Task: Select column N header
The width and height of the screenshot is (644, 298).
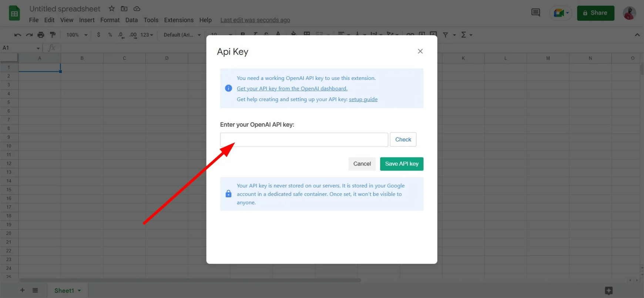Action: 590,58
